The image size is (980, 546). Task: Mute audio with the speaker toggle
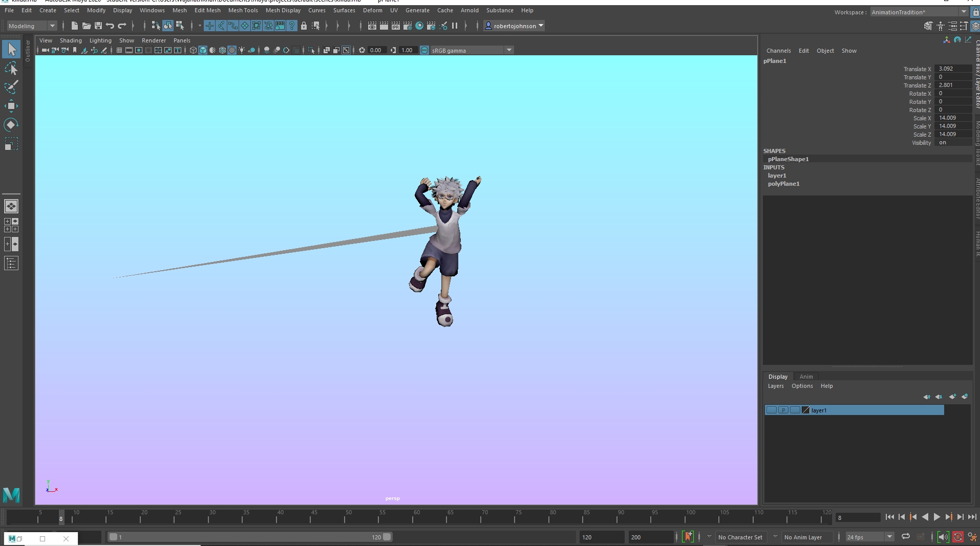click(944, 537)
